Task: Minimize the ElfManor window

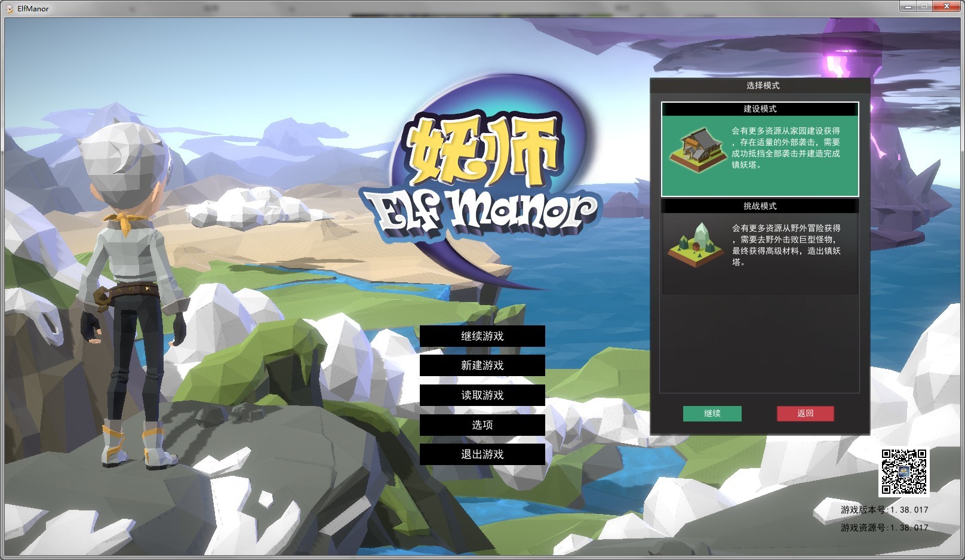Action: pos(908,6)
